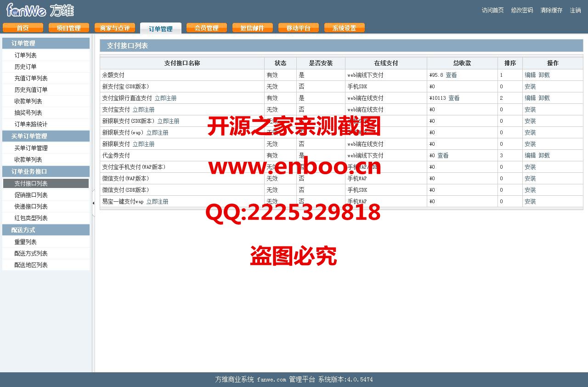Collapse the 订单业务接口 section header
Screen dimensions: 588x387
[x=46, y=171]
